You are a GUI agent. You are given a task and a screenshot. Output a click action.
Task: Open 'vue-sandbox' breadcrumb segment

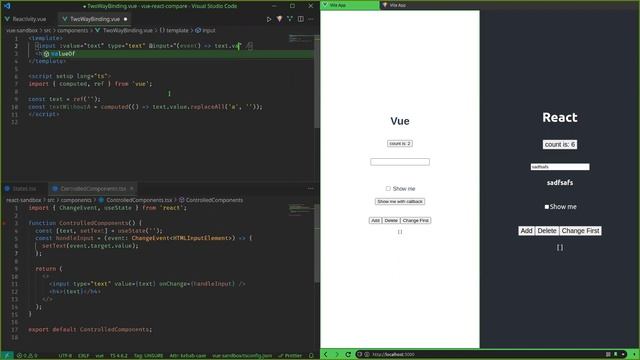pyautogui.click(x=22, y=30)
